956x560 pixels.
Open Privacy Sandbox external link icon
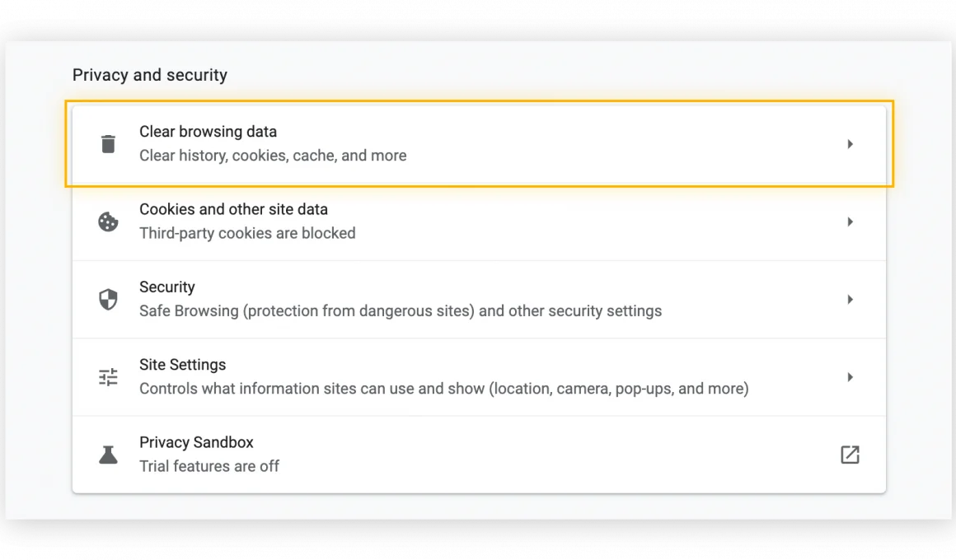pyautogui.click(x=850, y=455)
